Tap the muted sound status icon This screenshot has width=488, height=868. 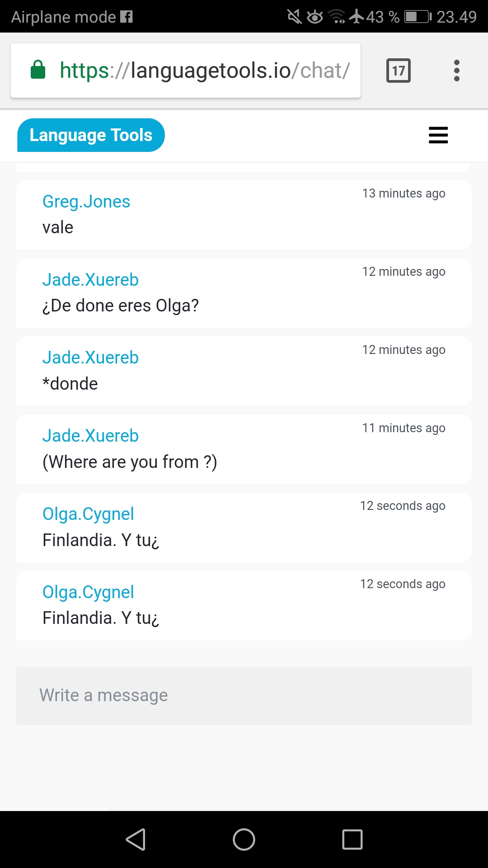(x=294, y=17)
